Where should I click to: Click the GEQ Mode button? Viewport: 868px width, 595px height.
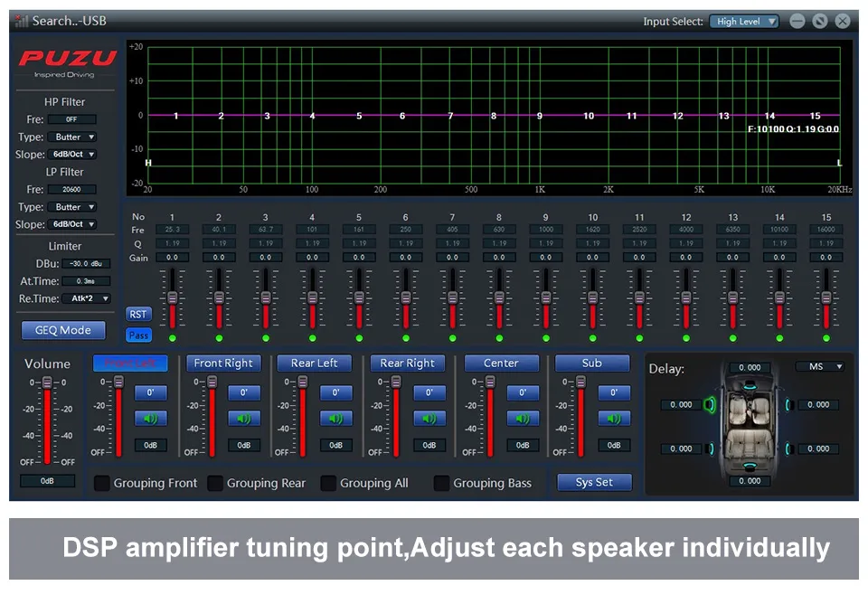tap(63, 330)
